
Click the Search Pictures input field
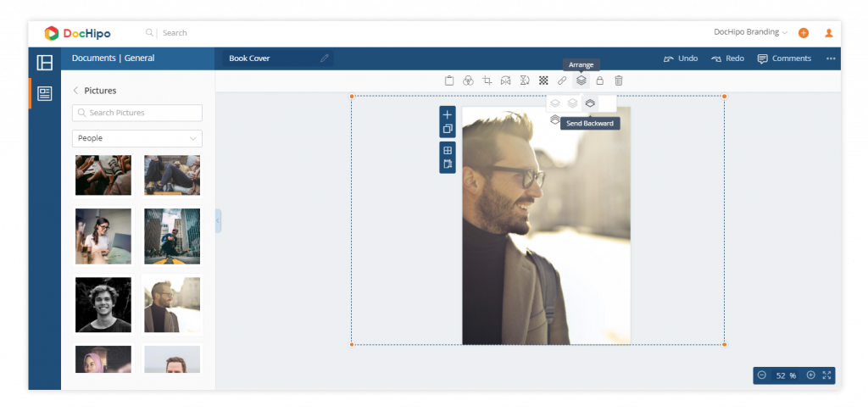coord(137,113)
